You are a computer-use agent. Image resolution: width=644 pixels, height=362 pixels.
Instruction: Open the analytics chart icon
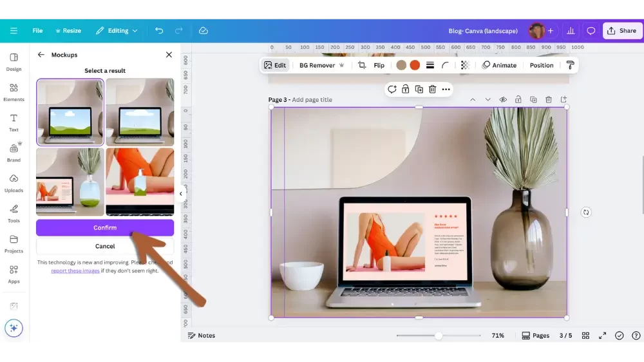tap(571, 31)
